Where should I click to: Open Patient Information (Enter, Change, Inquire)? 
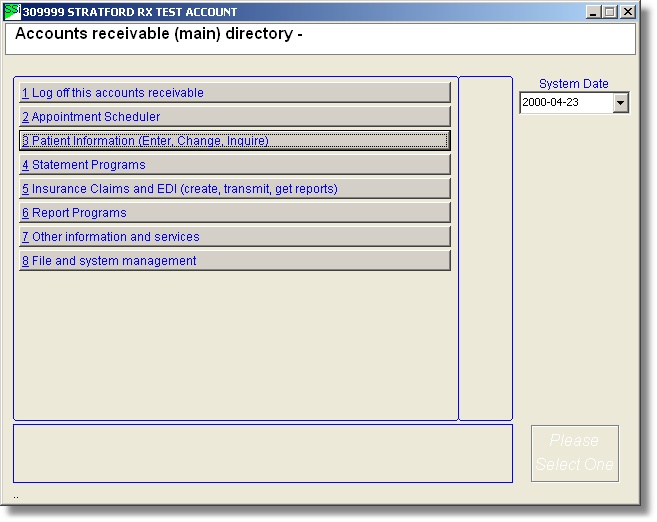pos(235,141)
